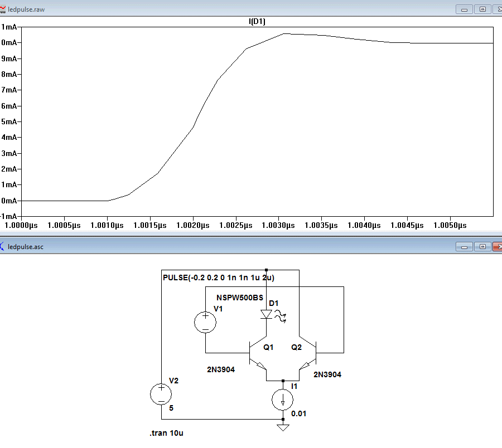The width and height of the screenshot is (502, 448).
Task: Maximize the ledpulse.asc window
Action: [x=482, y=246]
